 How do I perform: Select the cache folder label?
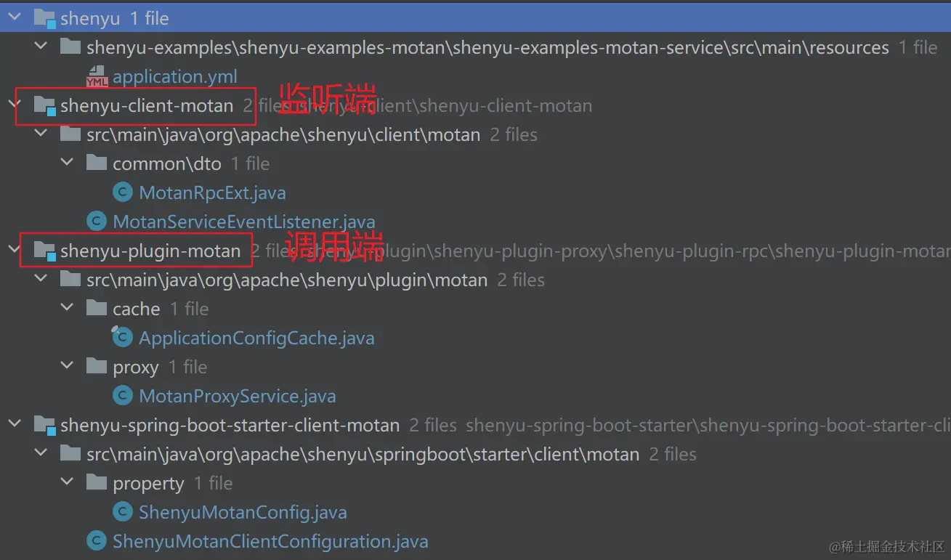pyautogui.click(x=137, y=309)
